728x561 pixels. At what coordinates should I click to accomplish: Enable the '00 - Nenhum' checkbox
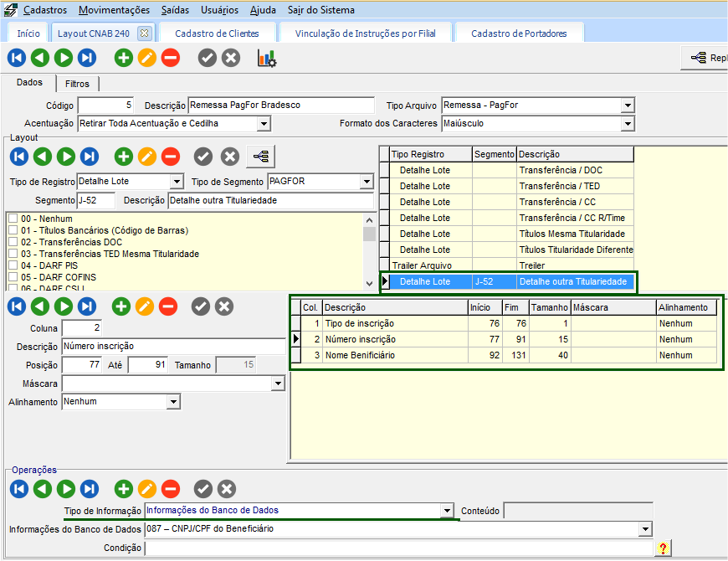13,219
